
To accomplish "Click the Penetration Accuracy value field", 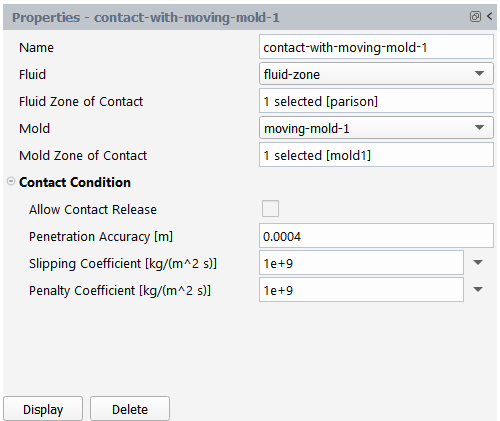I will pyautogui.click(x=376, y=236).
